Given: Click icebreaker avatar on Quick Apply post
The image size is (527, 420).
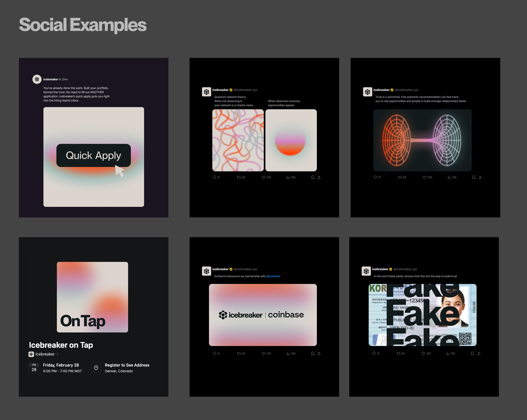Looking at the screenshot, I should click(x=37, y=79).
